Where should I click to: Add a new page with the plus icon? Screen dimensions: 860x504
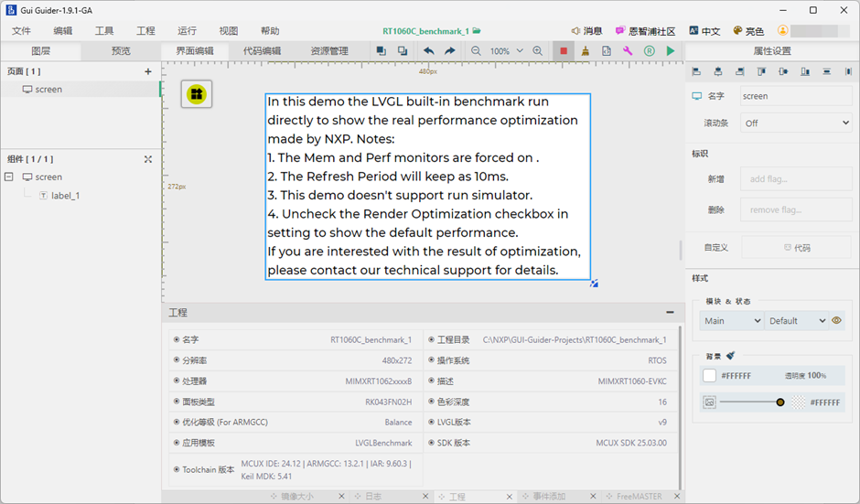click(148, 71)
